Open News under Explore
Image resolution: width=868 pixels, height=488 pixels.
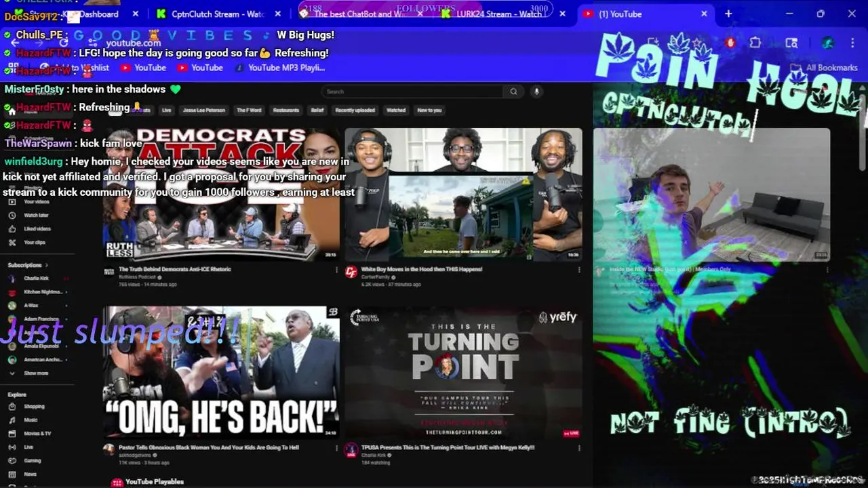click(31, 474)
